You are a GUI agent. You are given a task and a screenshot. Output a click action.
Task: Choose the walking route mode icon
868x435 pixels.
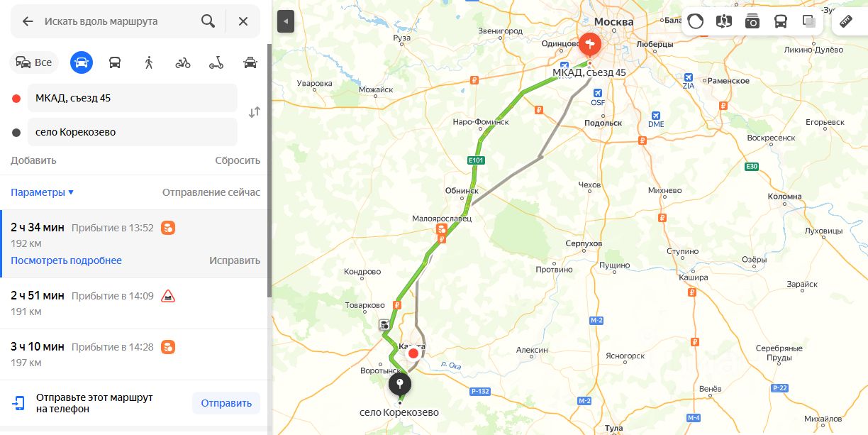tap(149, 62)
